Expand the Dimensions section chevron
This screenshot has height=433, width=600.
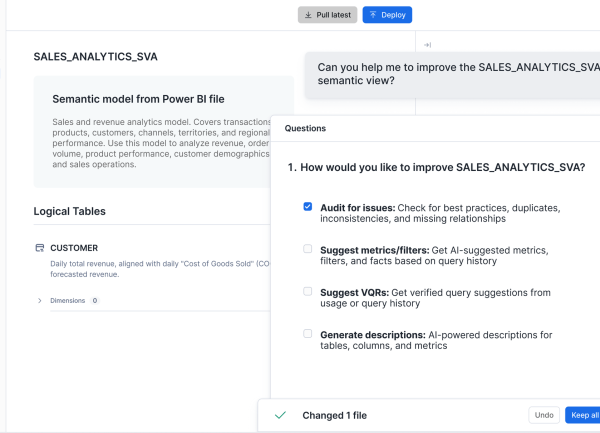pyautogui.click(x=39, y=301)
